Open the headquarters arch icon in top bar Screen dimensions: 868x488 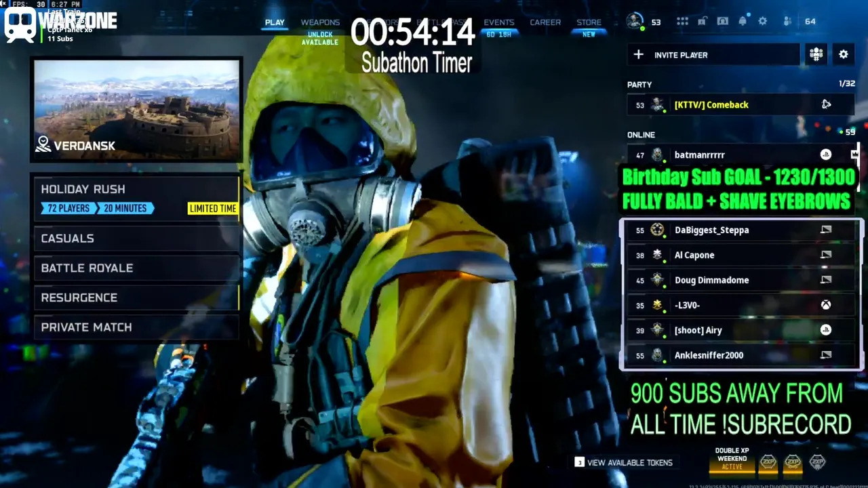(x=722, y=21)
